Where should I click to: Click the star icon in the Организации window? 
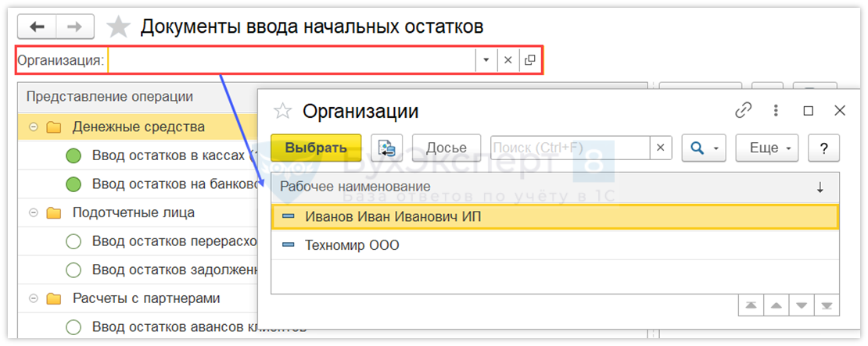pyautogui.click(x=283, y=111)
